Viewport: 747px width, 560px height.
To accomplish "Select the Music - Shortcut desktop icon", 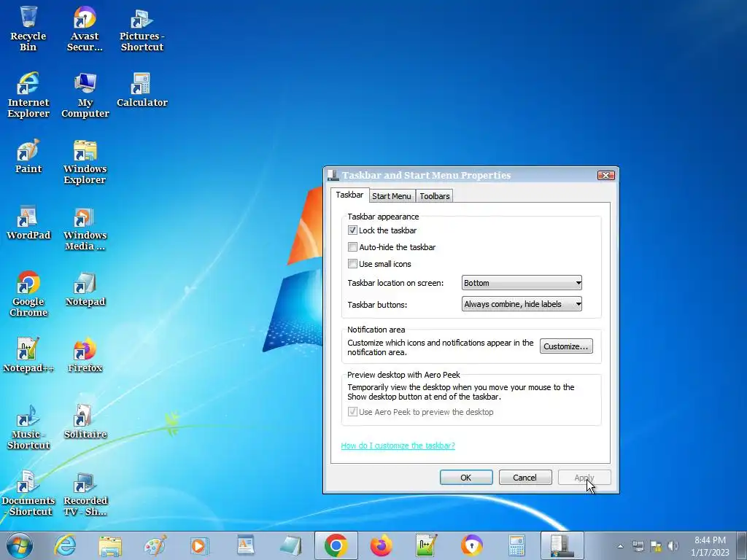I will (28, 427).
